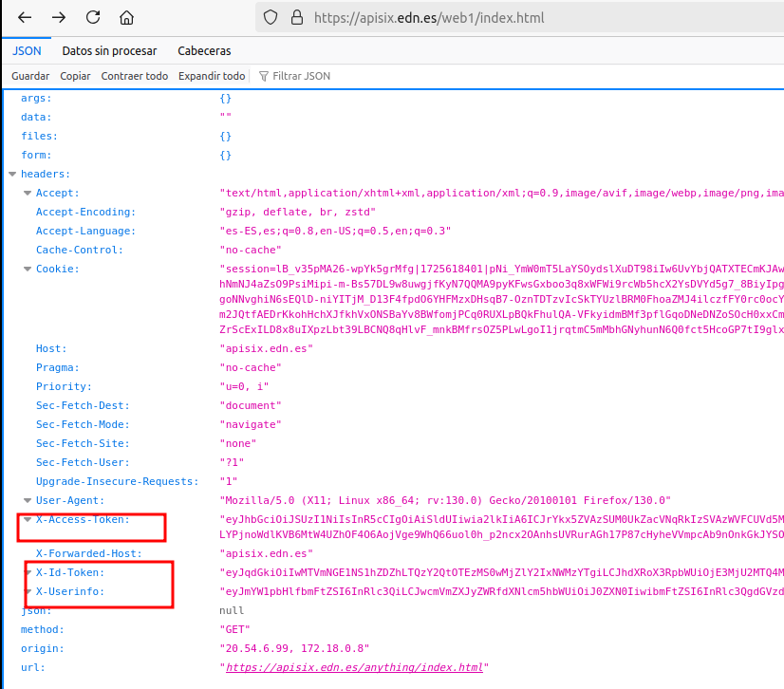The width and height of the screenshot is (784, 689).
Task: Open the Cabeceras tab
Action: click(204, 51)
